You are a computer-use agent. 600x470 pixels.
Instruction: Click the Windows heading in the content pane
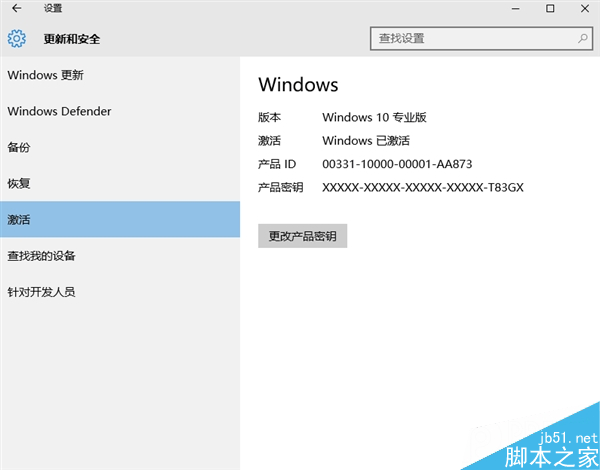298,84
